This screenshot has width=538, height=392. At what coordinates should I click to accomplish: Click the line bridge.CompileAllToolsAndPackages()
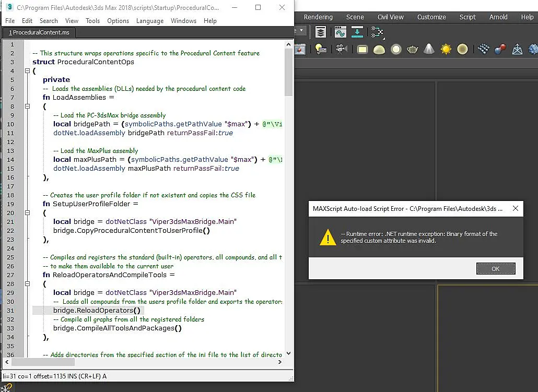118,328
